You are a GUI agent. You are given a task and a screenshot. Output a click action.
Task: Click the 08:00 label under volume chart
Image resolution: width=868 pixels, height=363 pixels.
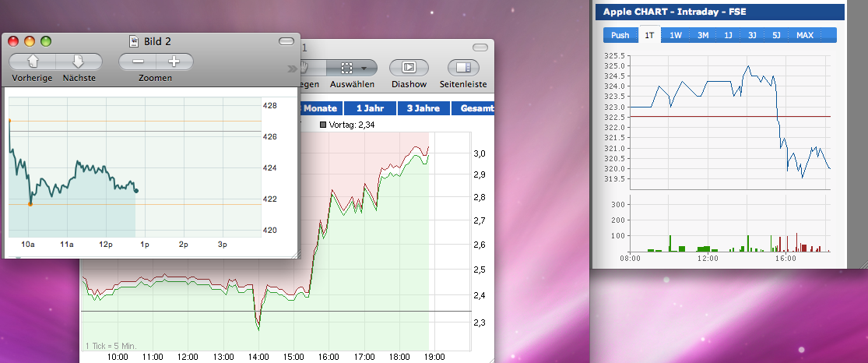[x=630, y=259]
